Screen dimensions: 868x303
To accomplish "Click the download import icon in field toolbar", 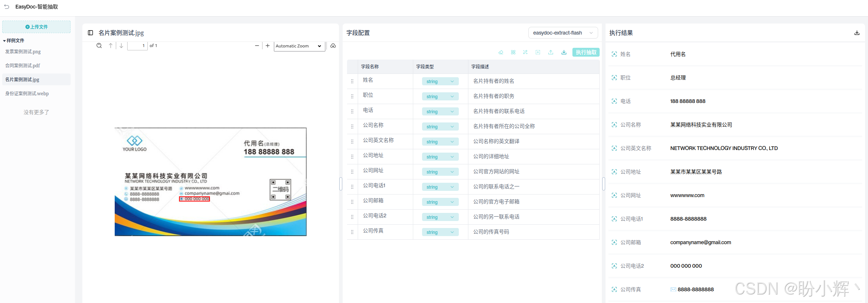I will click(564, 52).
